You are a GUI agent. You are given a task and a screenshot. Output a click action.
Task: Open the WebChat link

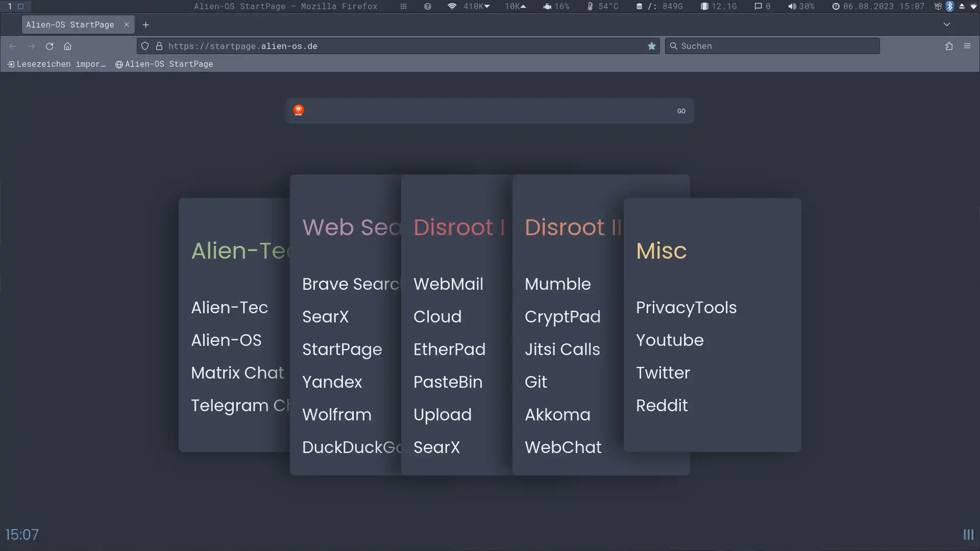tap(563, 447)
